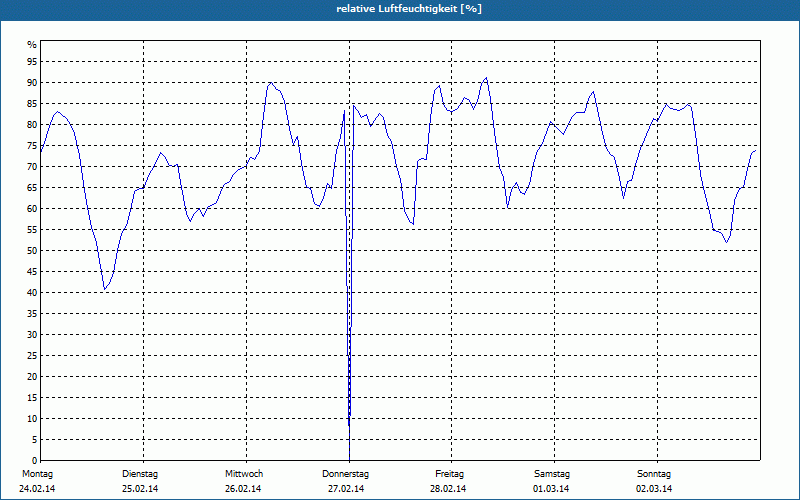800x500 pixels.
Task: Click the y-axis value '80'
Action: (32, 124)
